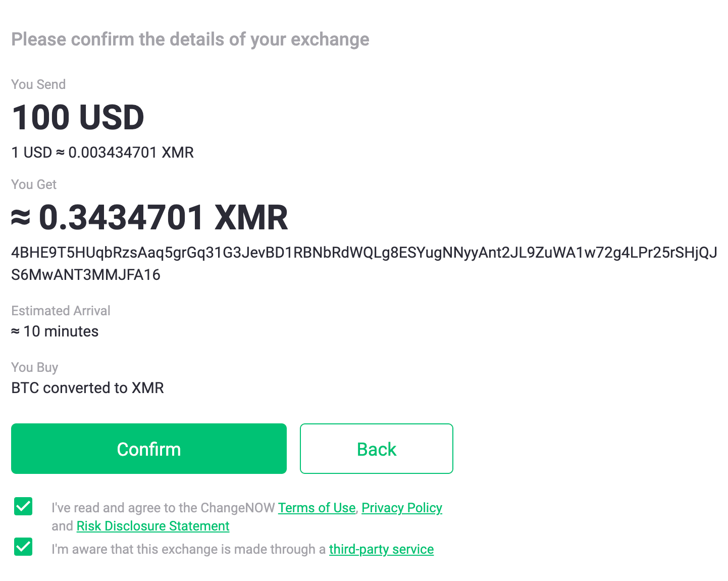The height and width of the screenshot is (581, 728).
Task: Follow the third-party service link
Action: tap(381, 549)
